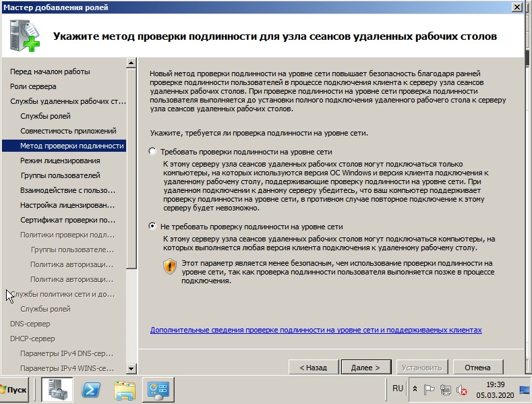
Task: Open the pinned control panel taskbar icon
Action: pyautogui.click(x=158, y=389)
